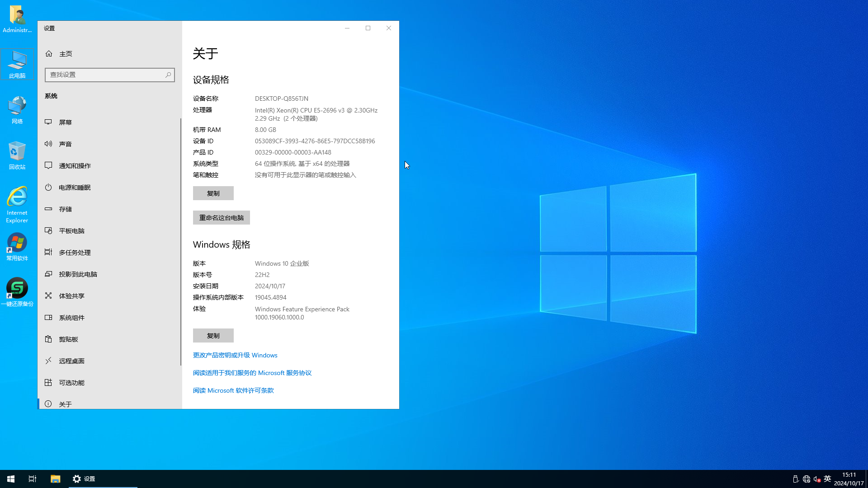Click the version value 22H2
Image resolution: width=868 pixels, height=488 pixels.
262,275
